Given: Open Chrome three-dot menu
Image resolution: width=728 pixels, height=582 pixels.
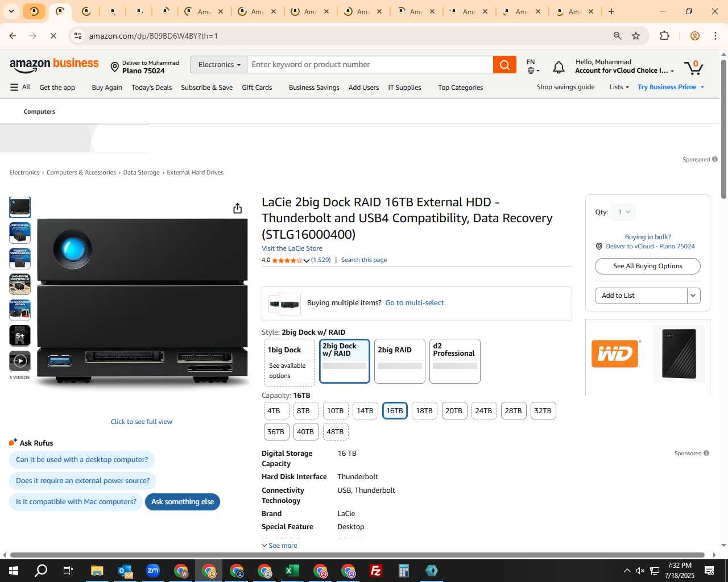Looking at the screenshot, I should (x=715, y=36).
